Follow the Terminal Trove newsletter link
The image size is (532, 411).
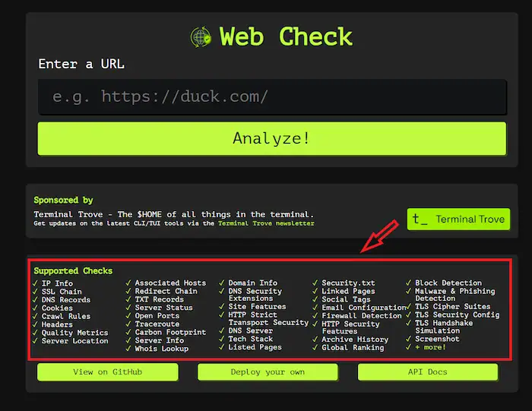click(x=266, y=223)
